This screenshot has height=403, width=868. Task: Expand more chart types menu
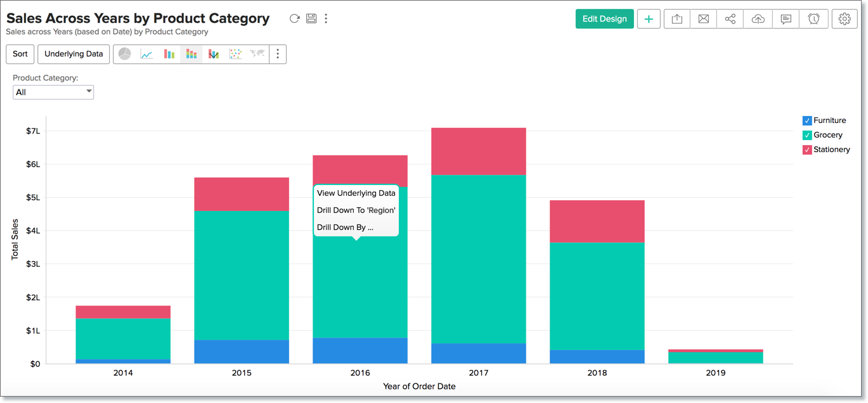[x=278, y=54]
